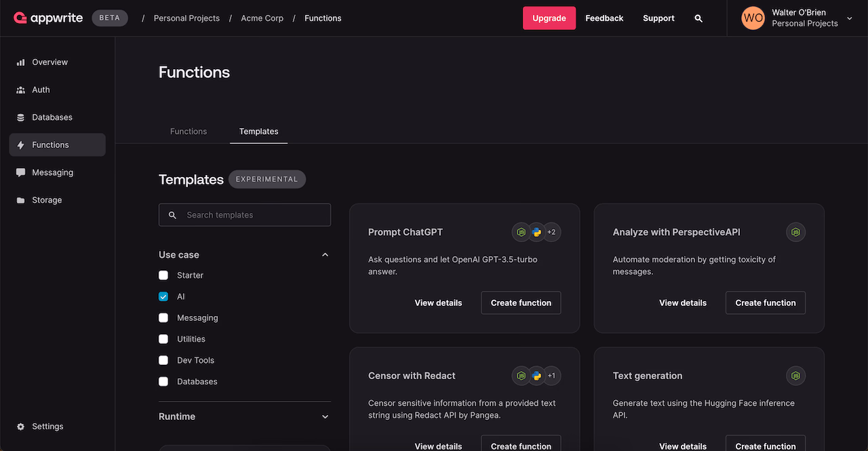Open Messaging in the sidebar
The image size is (868, 451).
tap(57, 172)
